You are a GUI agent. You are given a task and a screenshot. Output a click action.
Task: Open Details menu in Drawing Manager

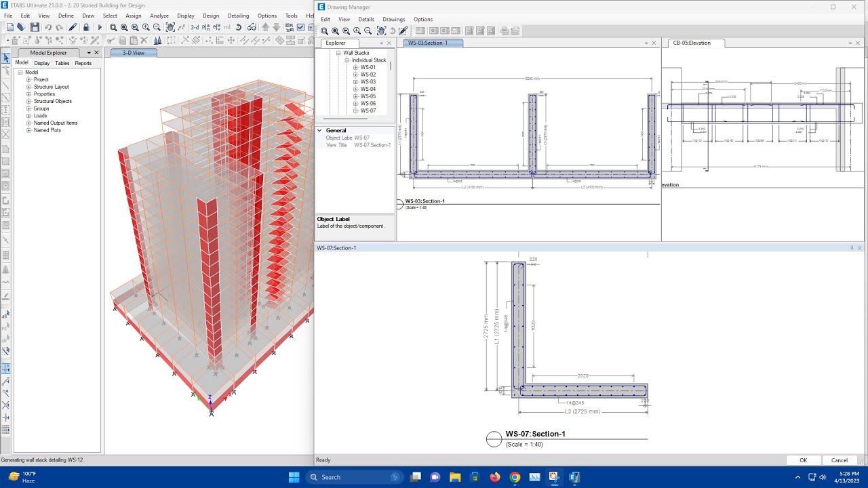click(366, 20)
